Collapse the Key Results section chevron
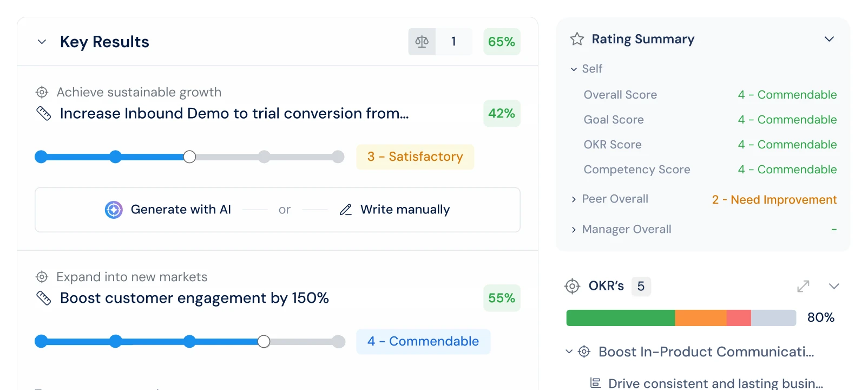The height and width of the screenshot is (390, 868). [42, 42]
